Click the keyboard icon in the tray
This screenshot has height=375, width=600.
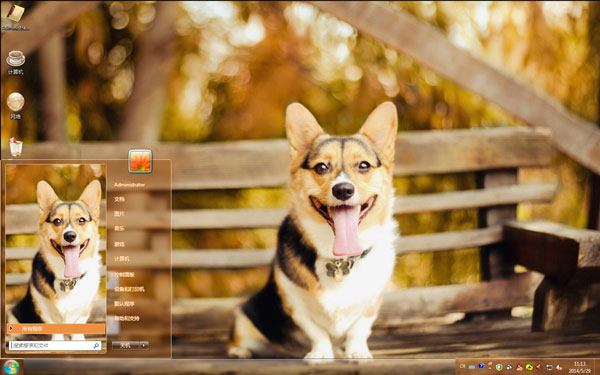pyautogui.click(x=471, y=367)
